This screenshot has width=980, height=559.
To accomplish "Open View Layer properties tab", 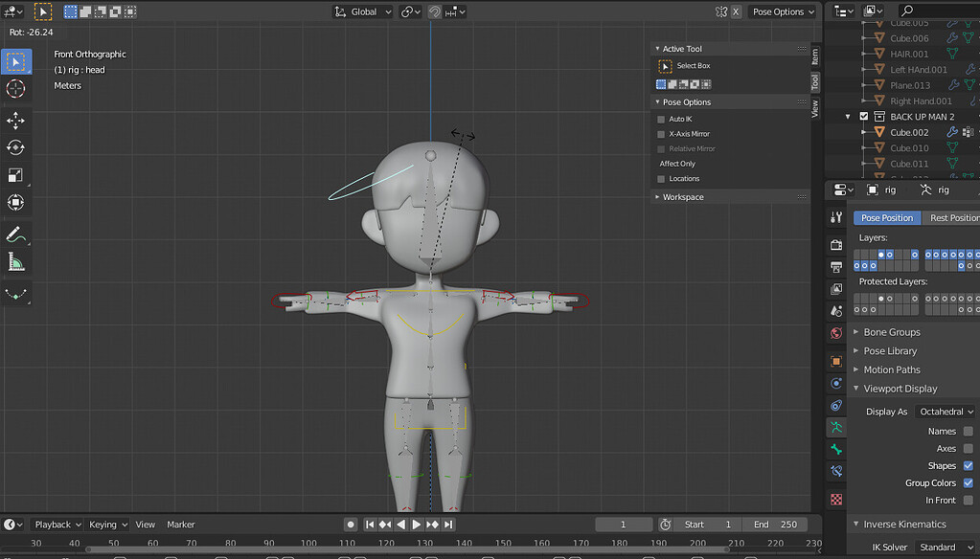I will point(836,288).
